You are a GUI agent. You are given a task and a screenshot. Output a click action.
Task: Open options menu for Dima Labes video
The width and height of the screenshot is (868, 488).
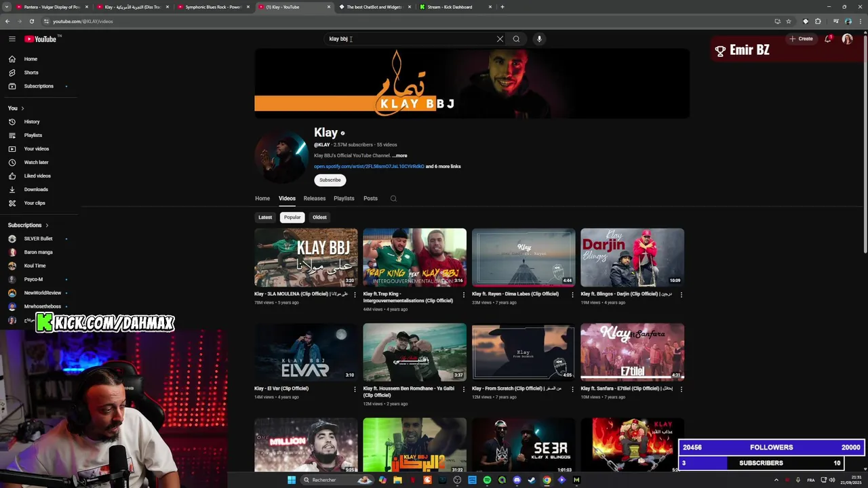pos(572,295)
